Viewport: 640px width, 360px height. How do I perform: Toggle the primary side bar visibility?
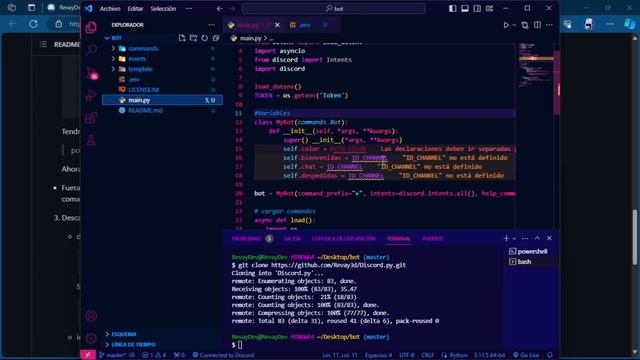point(452,8)
